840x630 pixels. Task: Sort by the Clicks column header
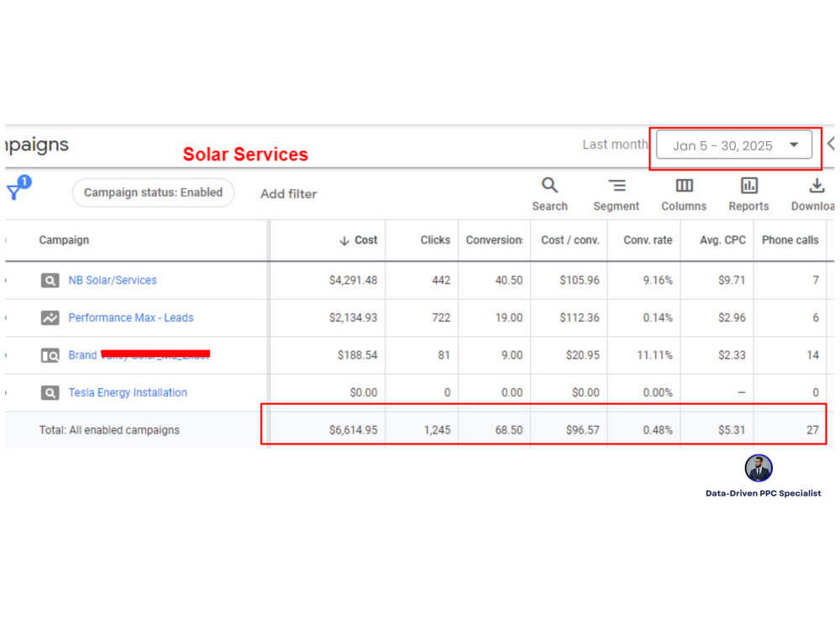[435, 240]
